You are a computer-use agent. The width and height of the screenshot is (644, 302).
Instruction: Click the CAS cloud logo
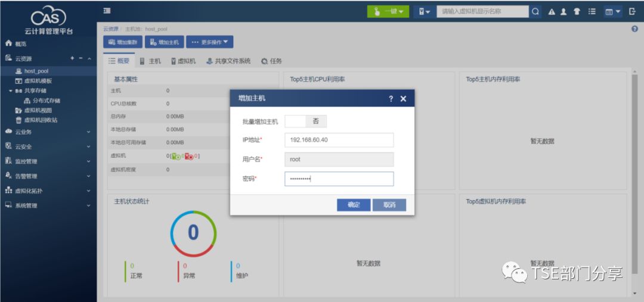pos(48,17)
